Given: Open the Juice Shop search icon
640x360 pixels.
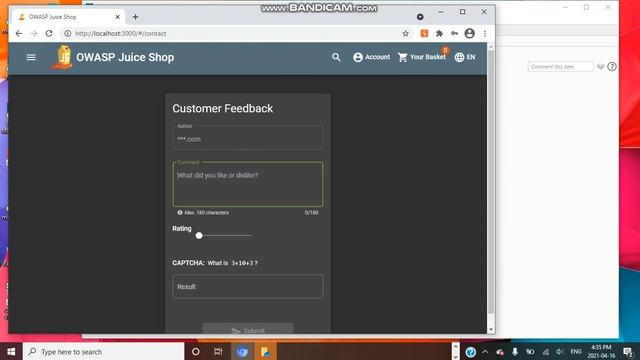Looking at the screenshot, I should click(336, 57).
